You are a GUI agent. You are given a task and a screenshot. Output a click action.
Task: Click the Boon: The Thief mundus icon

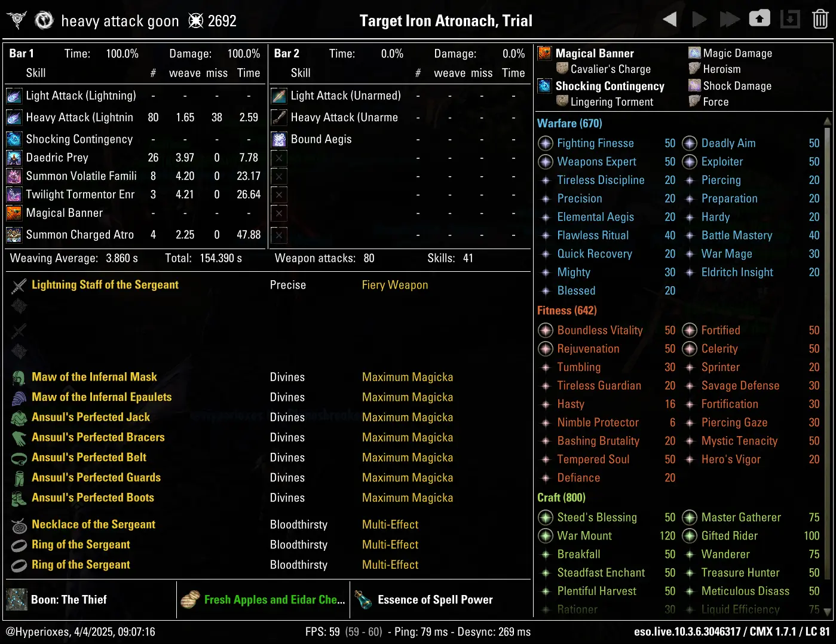pos(17,600)
